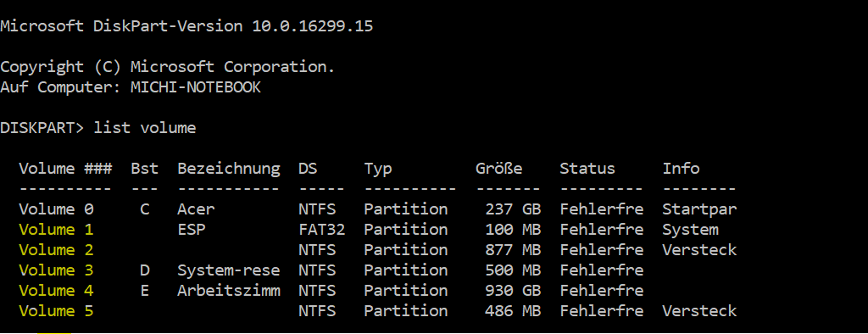Viewport: 868px width, 334px height.
Task: Click the 'MICHI-NOTEBOOK' computer name
Action: (x=196, y=87)
